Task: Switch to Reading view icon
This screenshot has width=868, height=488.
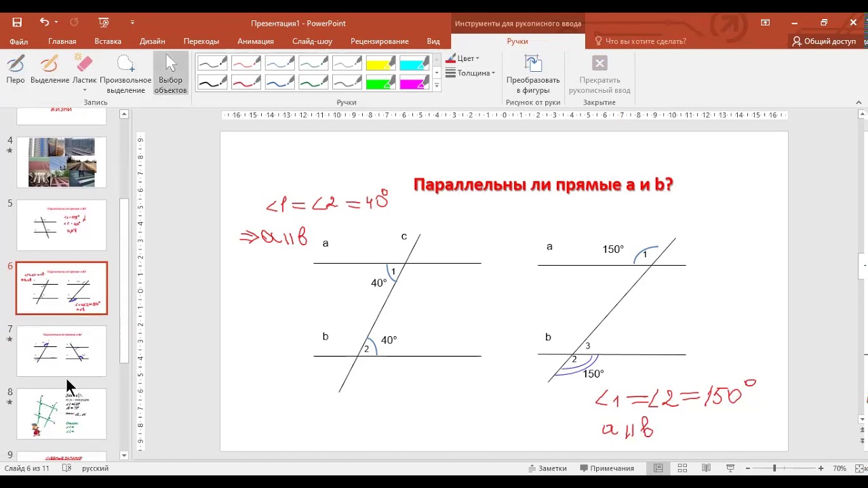Action: click(706, 468)
